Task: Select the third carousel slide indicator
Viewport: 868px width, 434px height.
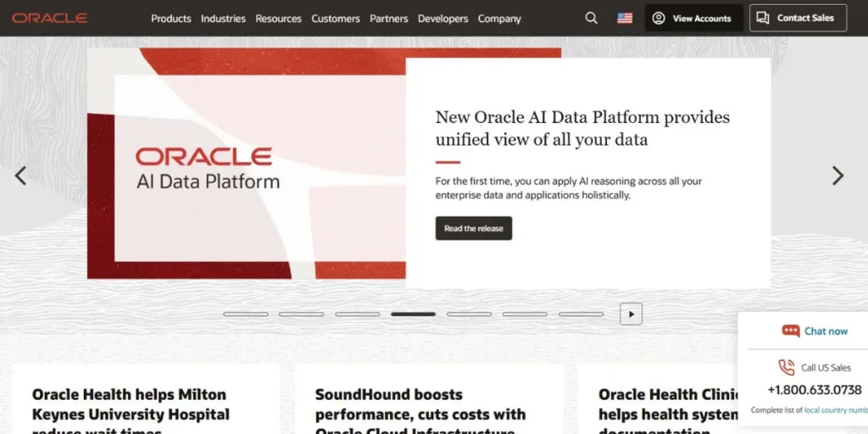Action: click(x=357, y=314)
